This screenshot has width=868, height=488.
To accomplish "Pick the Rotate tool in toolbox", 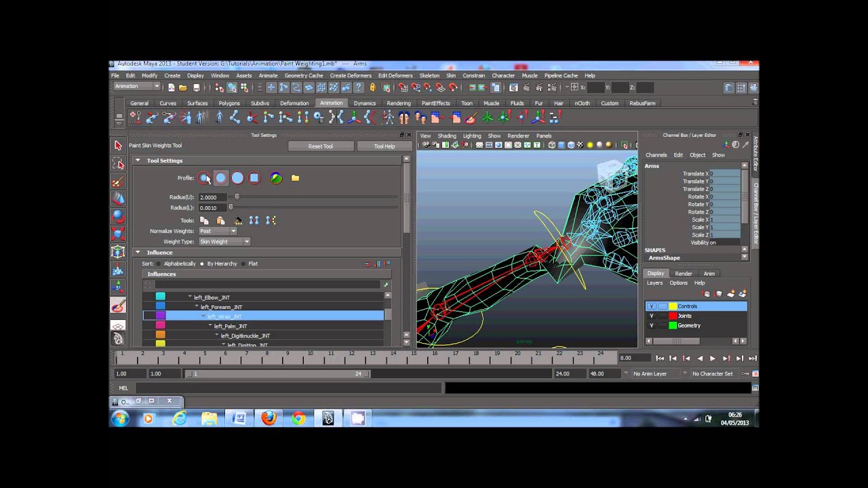I will click(118, 216).
